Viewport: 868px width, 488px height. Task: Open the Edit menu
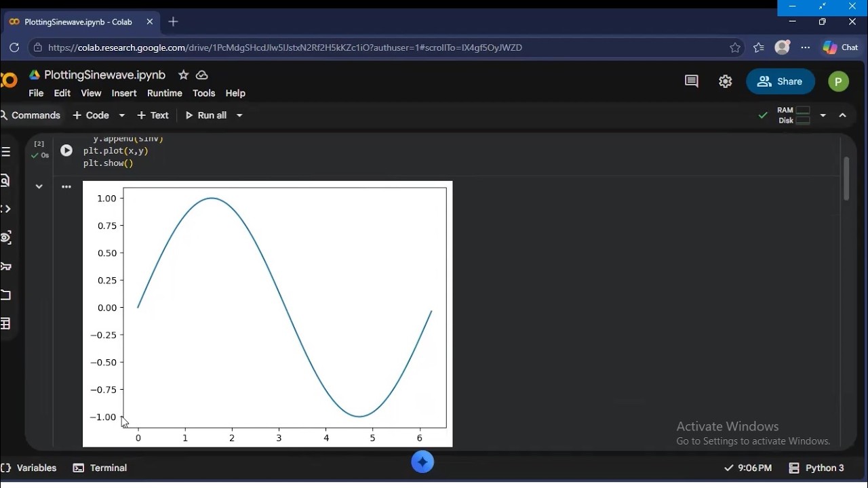[x=62, y=93]
